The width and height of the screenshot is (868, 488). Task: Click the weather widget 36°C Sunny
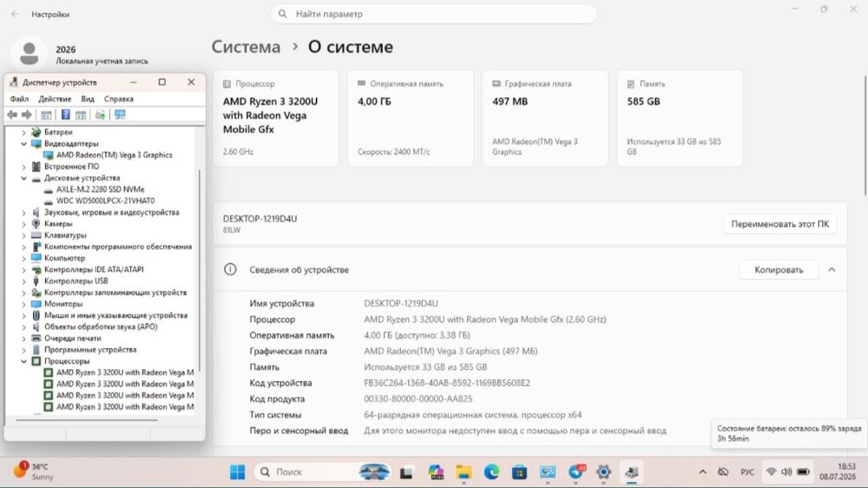coord(33,472)
